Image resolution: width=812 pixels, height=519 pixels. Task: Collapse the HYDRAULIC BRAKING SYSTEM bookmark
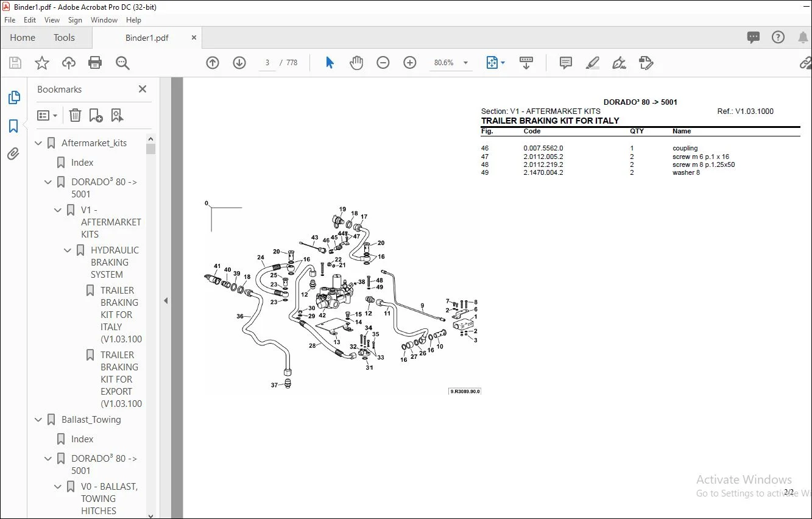click(x=68, y=250)
